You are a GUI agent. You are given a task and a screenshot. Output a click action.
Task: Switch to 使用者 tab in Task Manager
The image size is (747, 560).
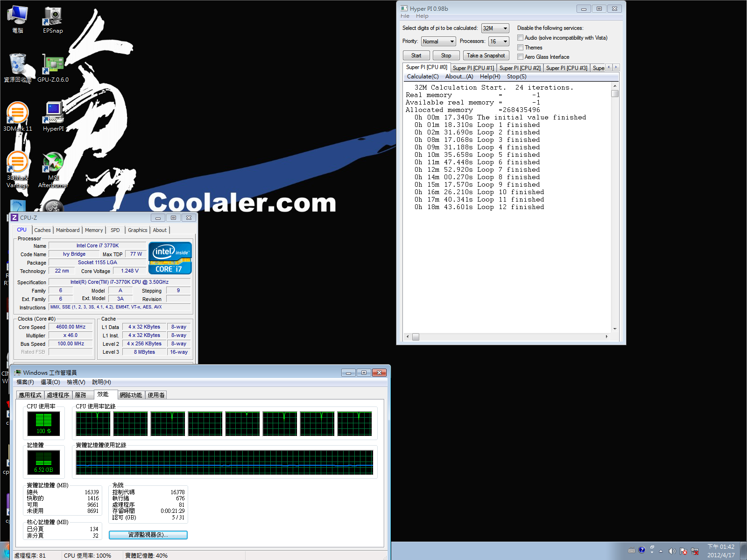tap(156, 395)
